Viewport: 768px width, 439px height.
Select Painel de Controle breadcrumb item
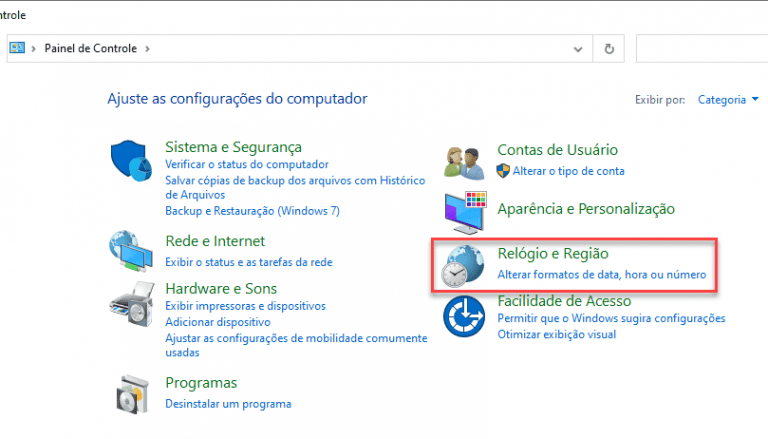coord(91,48)
